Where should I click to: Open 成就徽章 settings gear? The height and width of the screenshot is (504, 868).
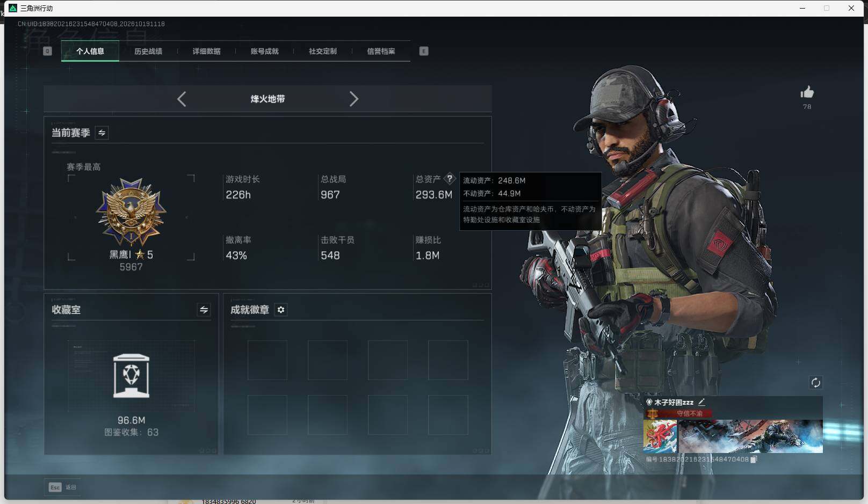pos(281,310)
